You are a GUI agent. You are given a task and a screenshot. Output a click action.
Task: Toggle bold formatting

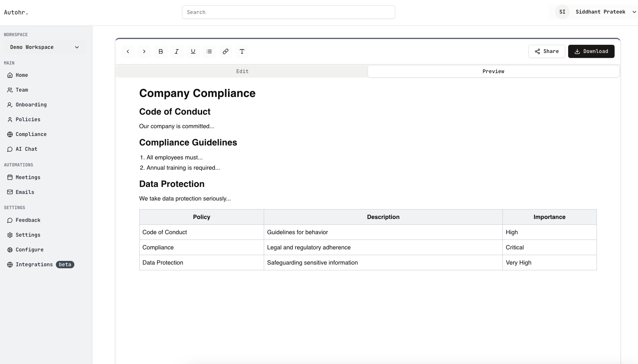[x=161, y=51]
